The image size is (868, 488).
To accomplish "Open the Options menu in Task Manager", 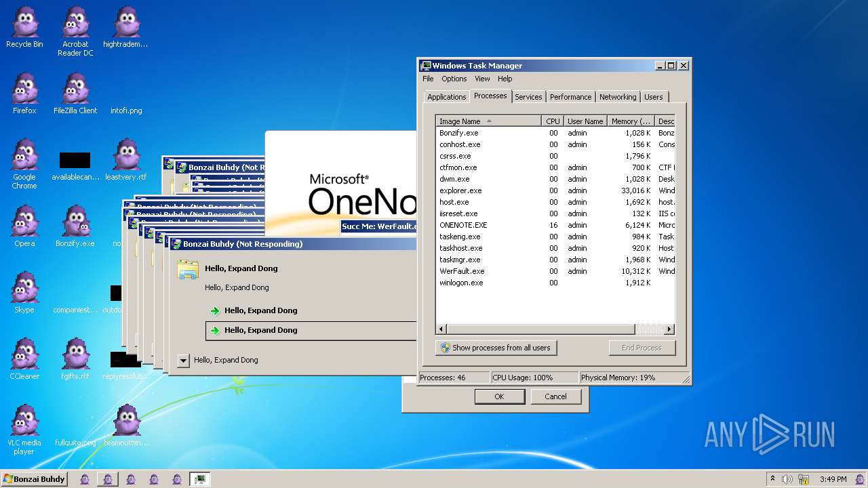I will pos(454,79).
